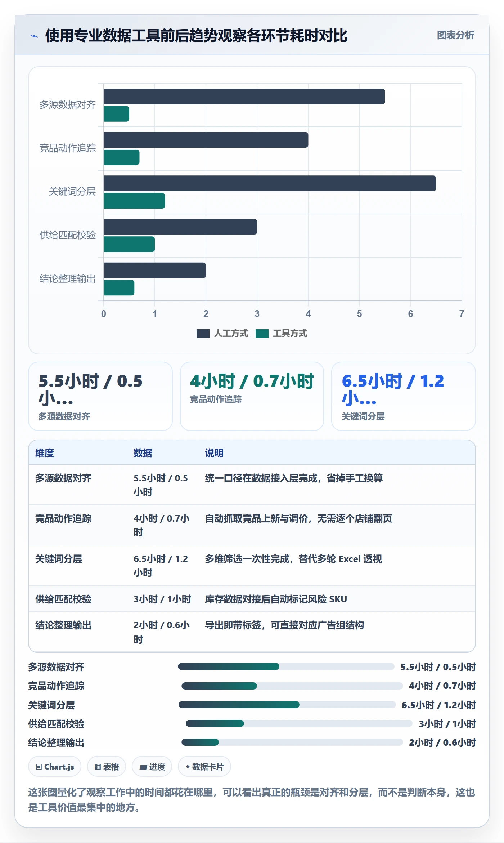
Task: Click the 工具方式 bar for 结论整理输出
Action: tap(119, 288)
